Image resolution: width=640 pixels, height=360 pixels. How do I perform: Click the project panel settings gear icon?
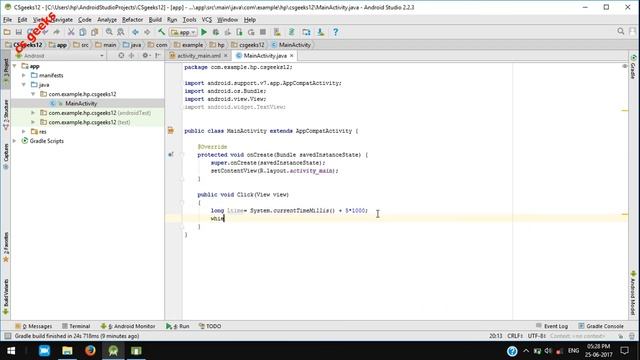pyautogui.click(x=145, y=56)
